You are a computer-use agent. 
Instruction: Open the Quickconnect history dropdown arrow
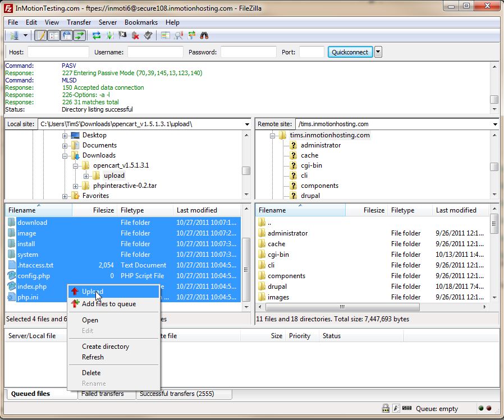coord(378,52)
